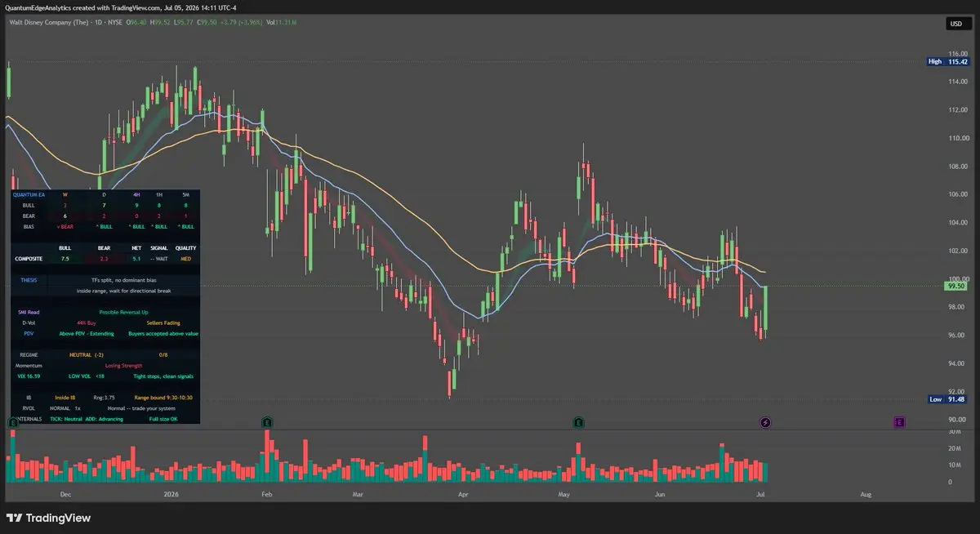The width and height of the screenshot is (980, 534).
Task: Click the 116.00 price axis label
Action: point(957,53)
